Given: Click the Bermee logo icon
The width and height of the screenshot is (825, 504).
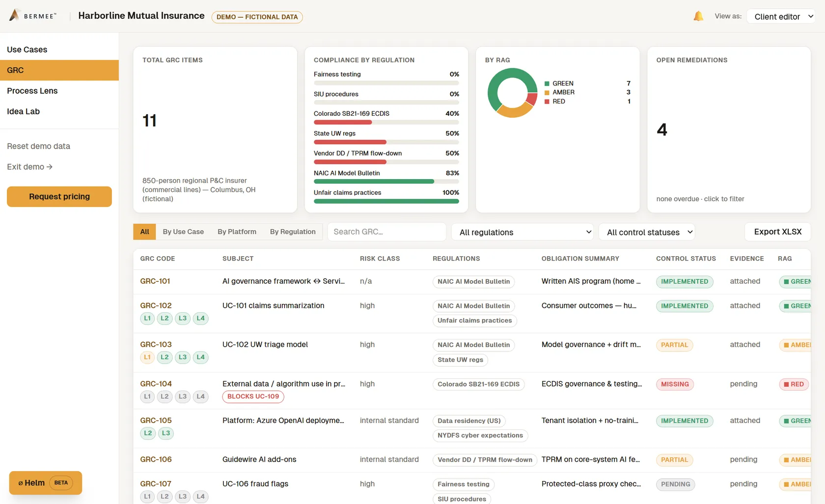Looking at the screenshot, I should tap(14, 15).
